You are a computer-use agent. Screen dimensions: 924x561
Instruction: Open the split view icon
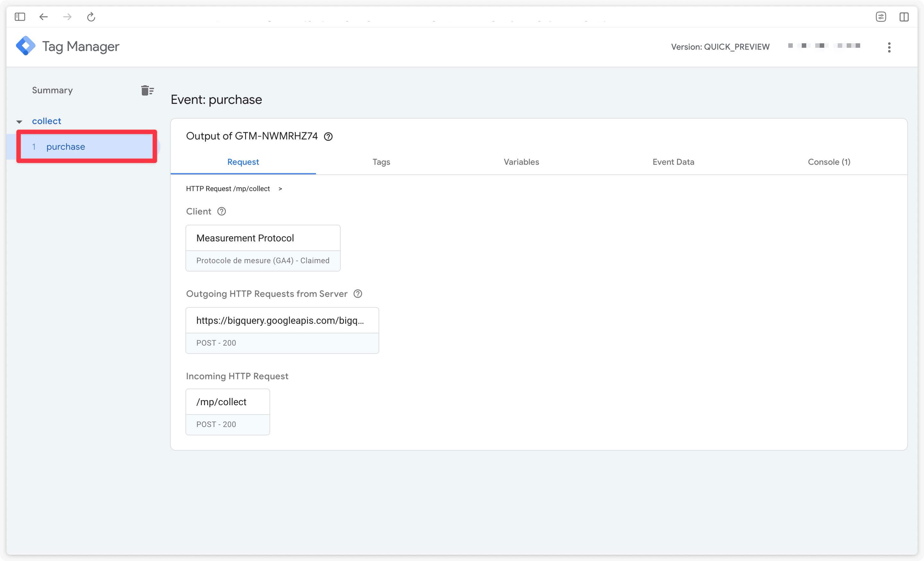pos(904,17)
